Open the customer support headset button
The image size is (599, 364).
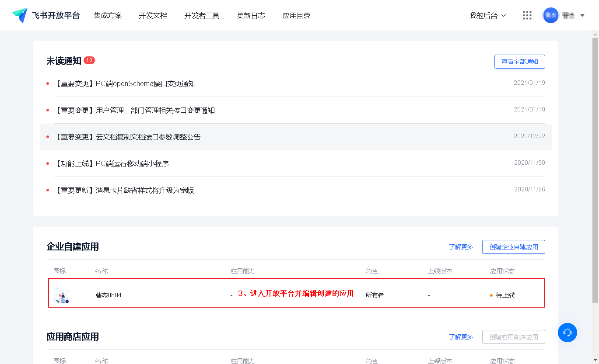point(567,333)
